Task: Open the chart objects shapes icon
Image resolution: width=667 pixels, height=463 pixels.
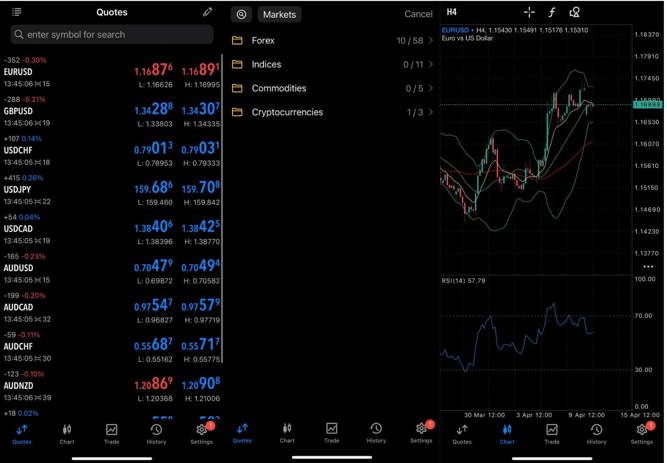Action: point(575,12)
